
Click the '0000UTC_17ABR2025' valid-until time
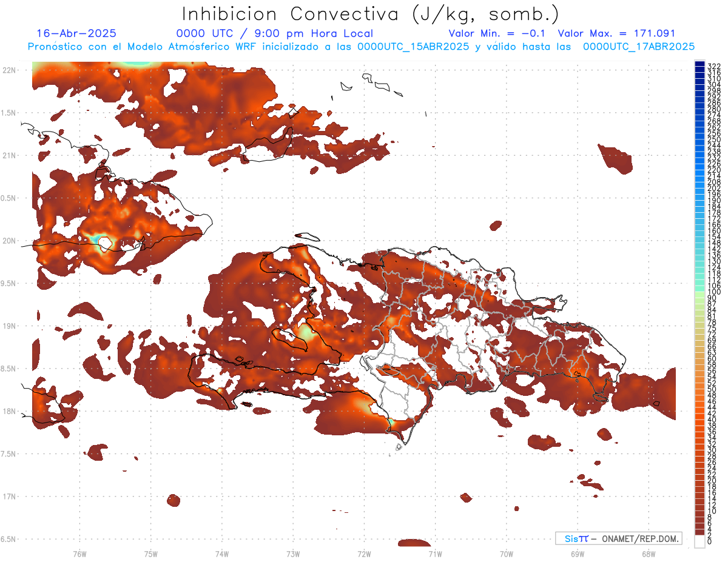pos(639,47)
